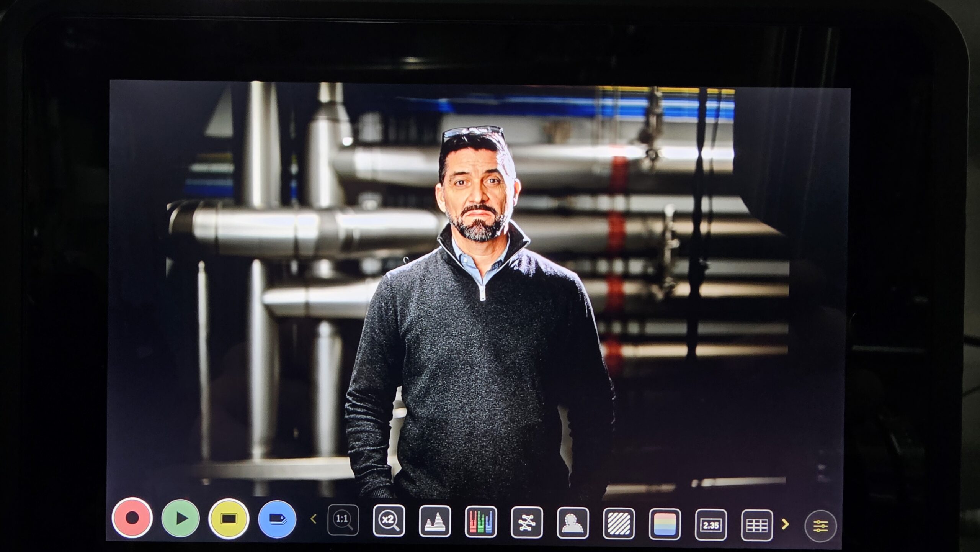The image size is (980, 552).
Task: Activate the x2 zoom magnifier
Action: tap(389, 521)
